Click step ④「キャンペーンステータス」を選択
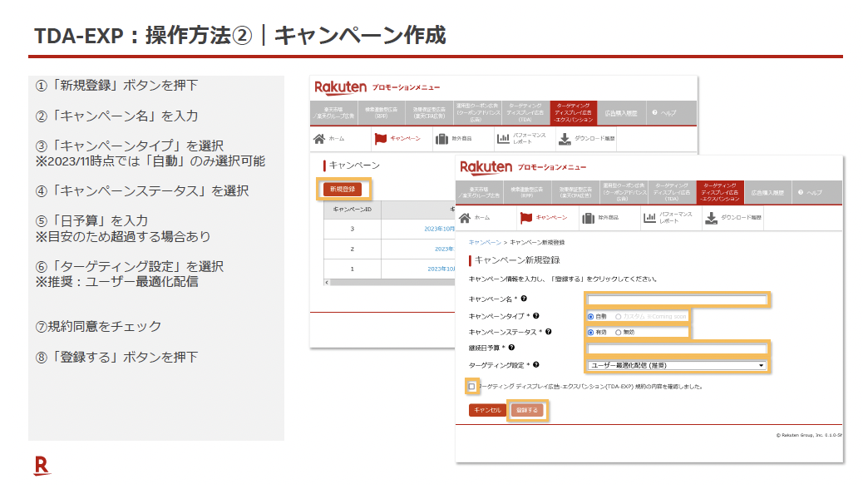 pyautogui.click(x=142, y=191)
